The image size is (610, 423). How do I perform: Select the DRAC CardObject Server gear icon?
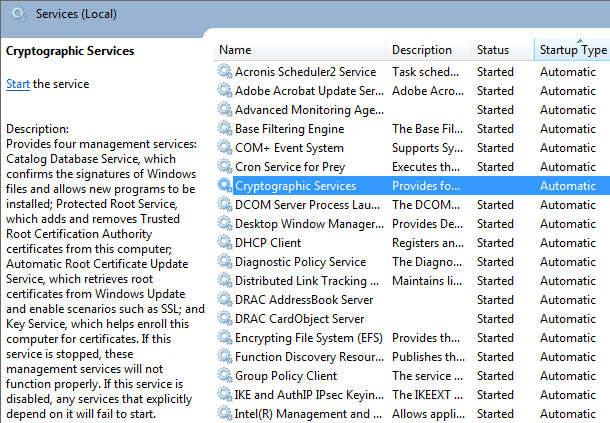pyautogui.click(x=224, y=318)
